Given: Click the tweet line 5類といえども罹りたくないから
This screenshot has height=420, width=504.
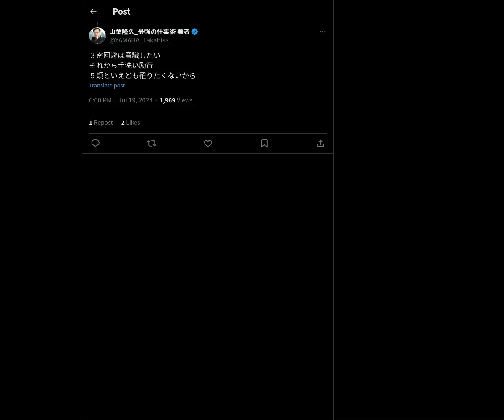Looking at the screenshot, I should [143, 75].
